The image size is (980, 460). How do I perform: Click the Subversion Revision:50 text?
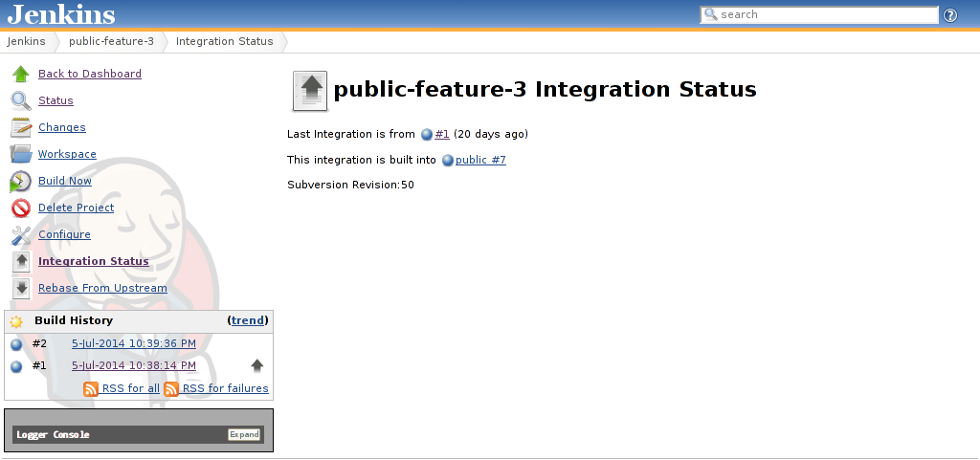coord(350,186)
